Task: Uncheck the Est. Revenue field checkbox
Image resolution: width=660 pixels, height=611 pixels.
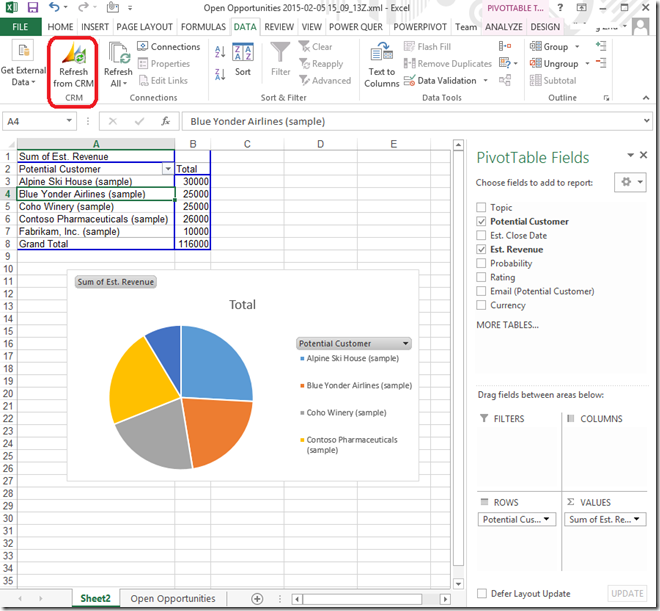Action: tap(481, 249)
